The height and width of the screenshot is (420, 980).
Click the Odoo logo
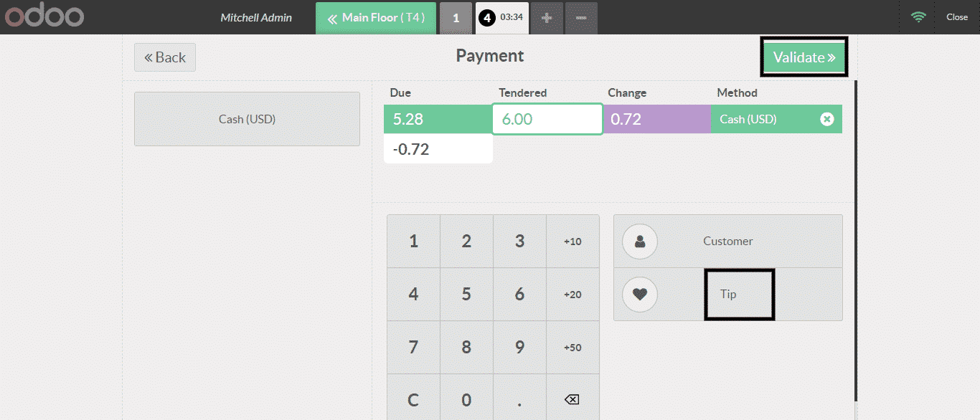click(x=44, y=17)
